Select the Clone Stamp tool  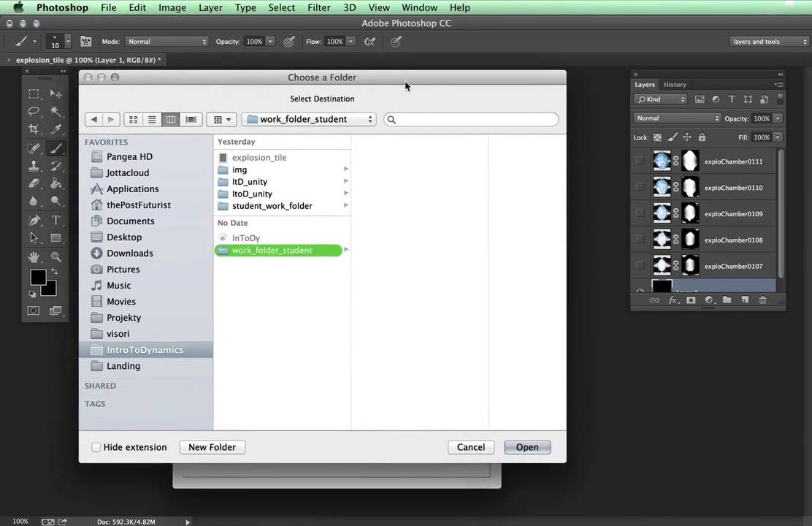click(34, 166)
